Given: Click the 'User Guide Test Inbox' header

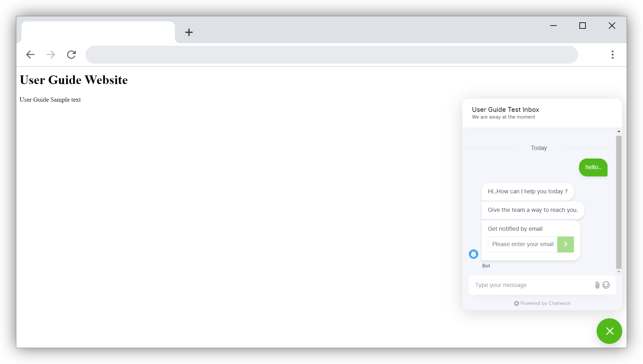Looking at the screenshot, I should coord(506,109).
